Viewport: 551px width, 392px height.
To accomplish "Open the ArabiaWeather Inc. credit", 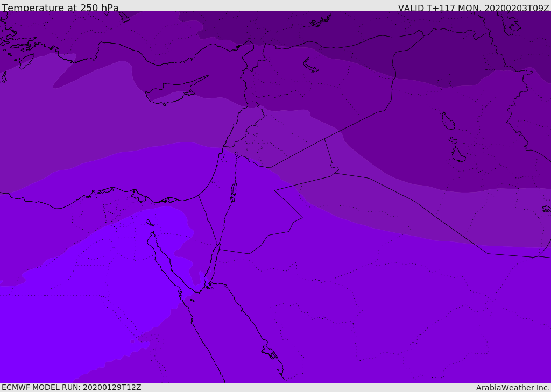I will click(x=513, y=387).
